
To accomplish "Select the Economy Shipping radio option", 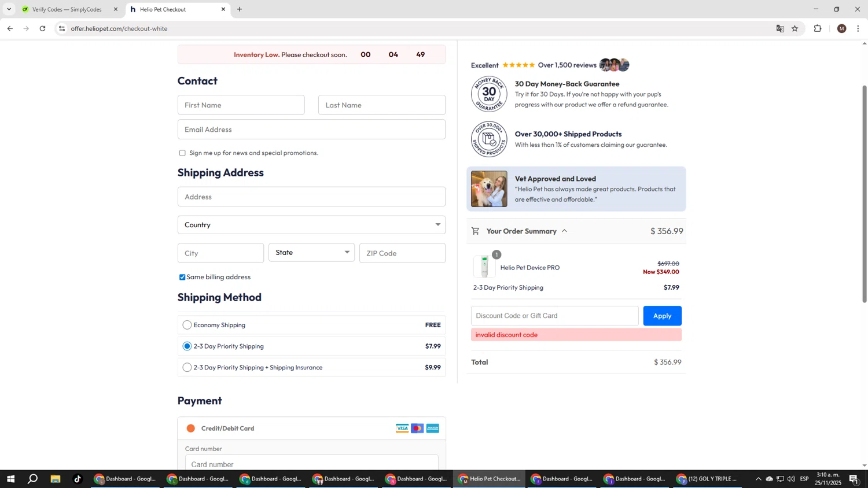I will tap(187, 325).
